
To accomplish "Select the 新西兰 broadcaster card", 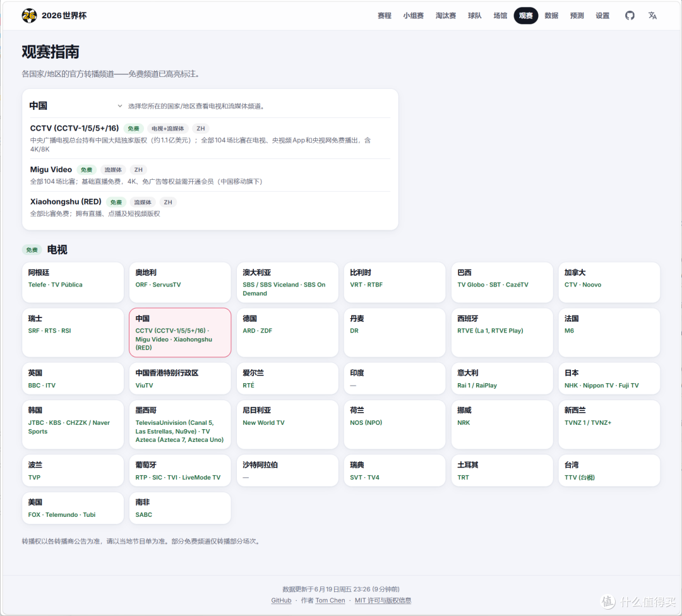I will pyautogui.click(x=609, y=425).
